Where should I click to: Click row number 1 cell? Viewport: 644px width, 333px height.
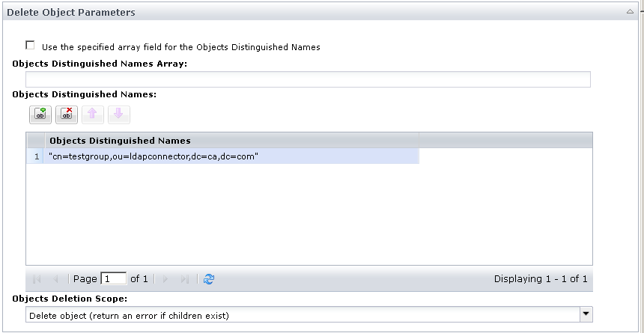tap(36, 156)
